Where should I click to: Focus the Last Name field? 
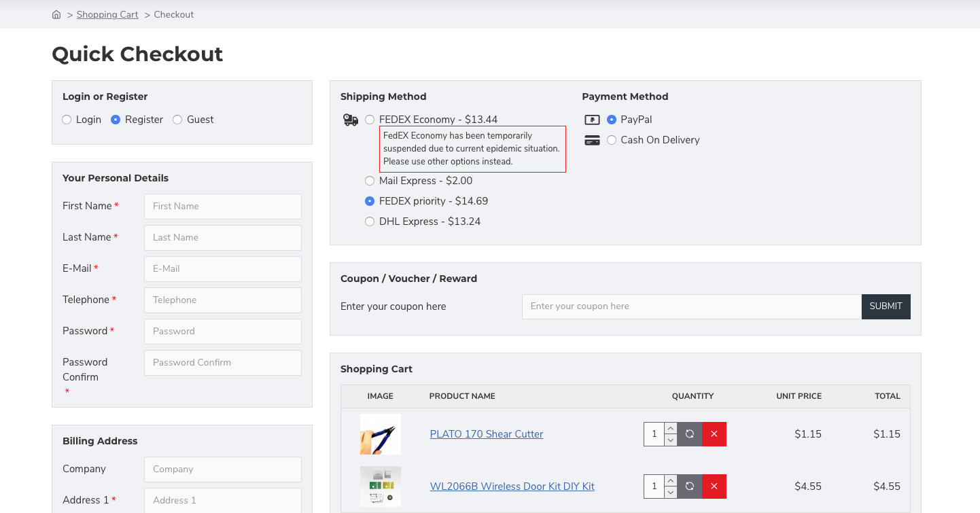(223, 238)
